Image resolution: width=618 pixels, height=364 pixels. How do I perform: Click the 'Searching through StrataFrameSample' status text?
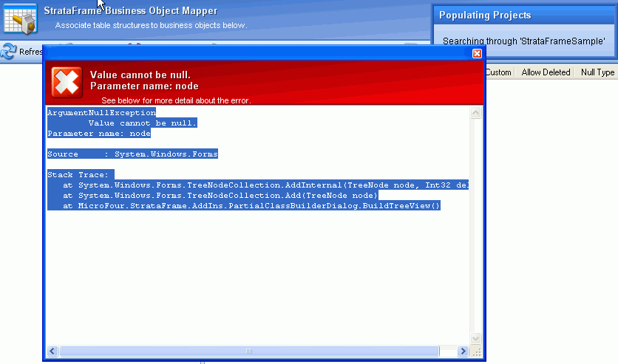(x=523, y=41)
